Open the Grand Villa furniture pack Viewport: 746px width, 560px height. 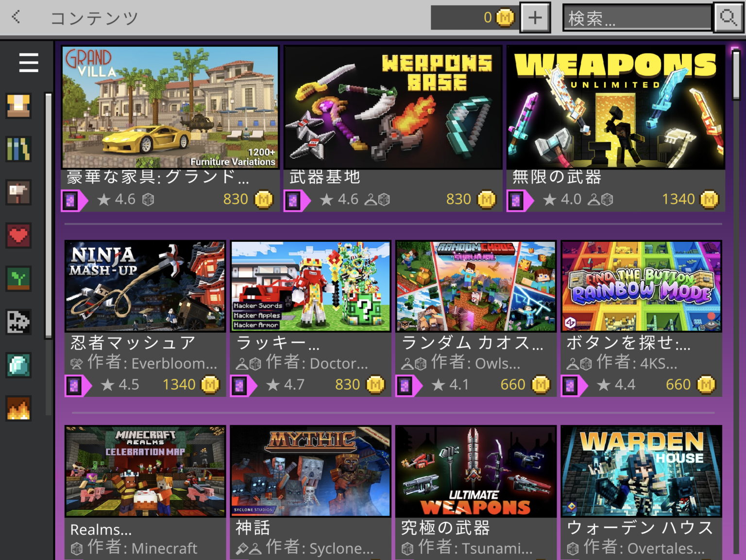point(170,108)
